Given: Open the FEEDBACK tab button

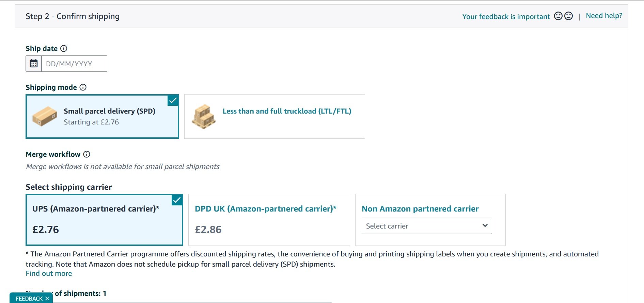Looking at the screenshot, I should click(x=29, y=299).
